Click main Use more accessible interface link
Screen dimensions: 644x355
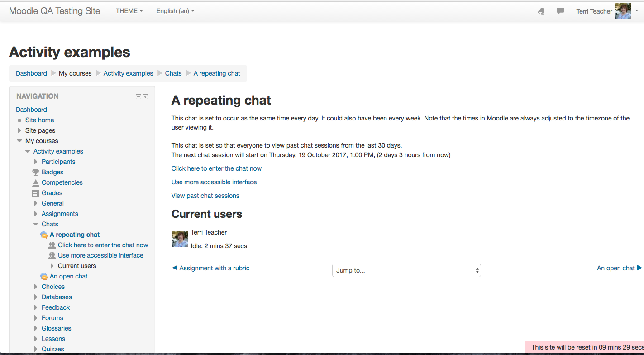click(214, 182)
